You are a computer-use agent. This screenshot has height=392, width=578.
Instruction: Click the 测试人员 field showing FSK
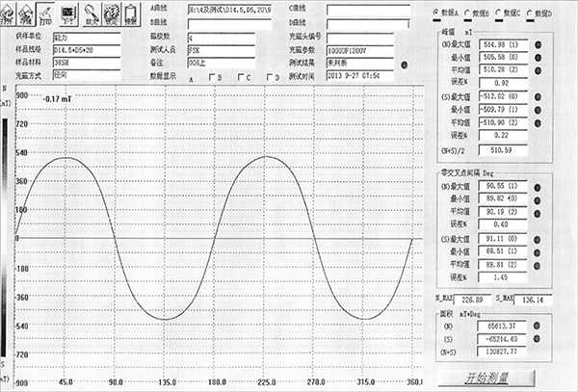pos(222,46)
